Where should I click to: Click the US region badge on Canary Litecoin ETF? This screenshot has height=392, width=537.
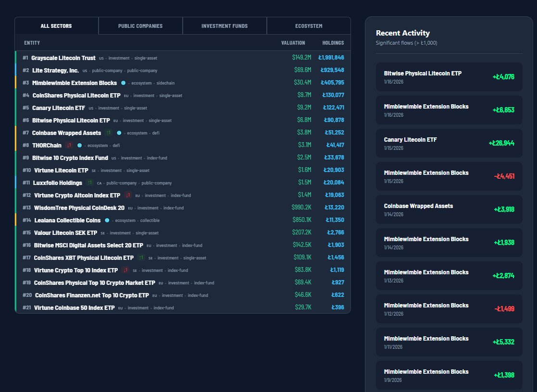(x=91, y=108)
